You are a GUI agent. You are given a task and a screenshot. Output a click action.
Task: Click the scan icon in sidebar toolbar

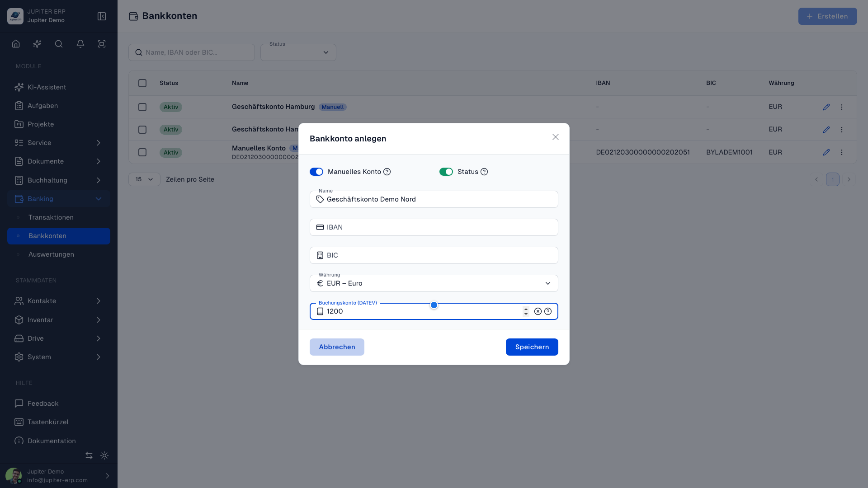[x=102, y=44]
